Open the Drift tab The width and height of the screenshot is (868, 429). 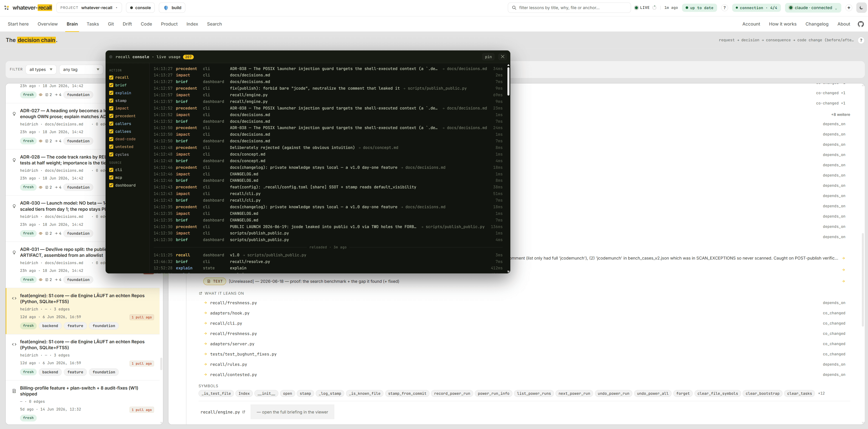click(x=127, y=24)
